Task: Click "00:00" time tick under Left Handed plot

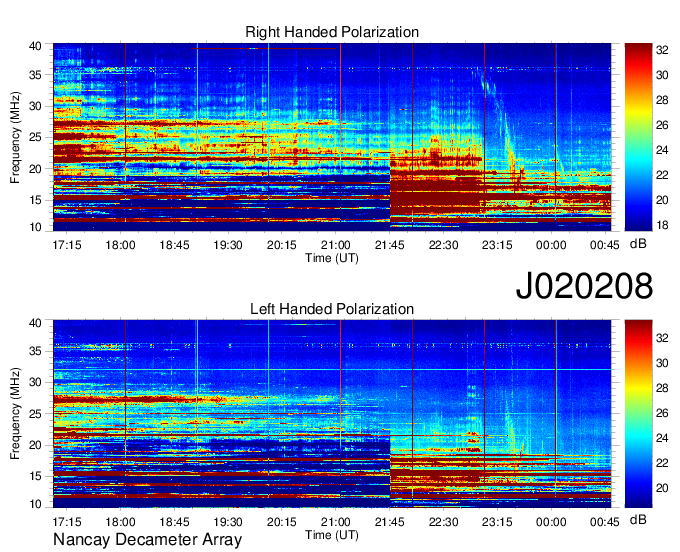Action: point(551,522)
